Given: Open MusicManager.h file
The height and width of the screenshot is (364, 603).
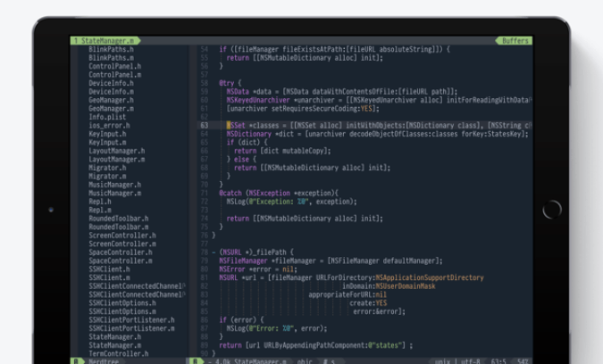Looking at the screenshot, I should point(114,185).
